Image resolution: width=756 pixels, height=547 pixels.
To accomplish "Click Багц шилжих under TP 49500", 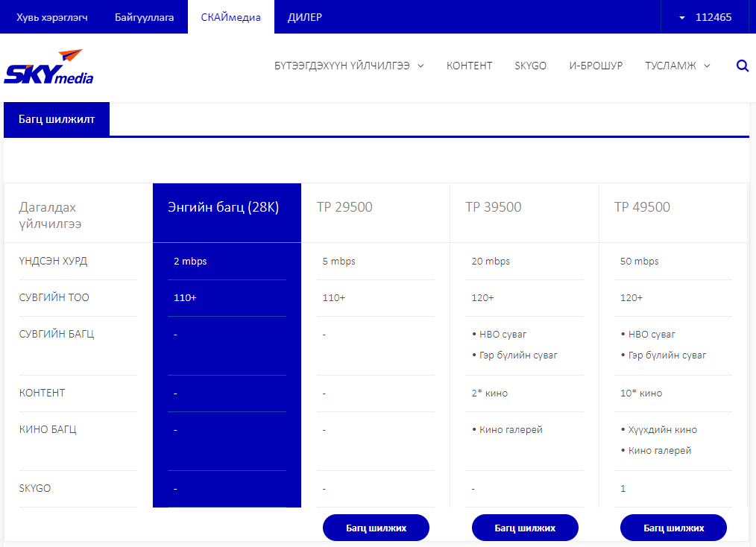I will [x=673, y=528].
